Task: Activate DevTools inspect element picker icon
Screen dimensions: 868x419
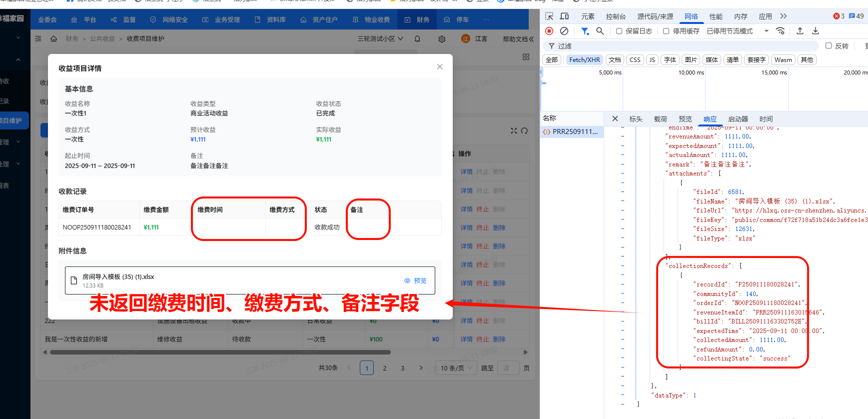Action: (x=549, y=16)
